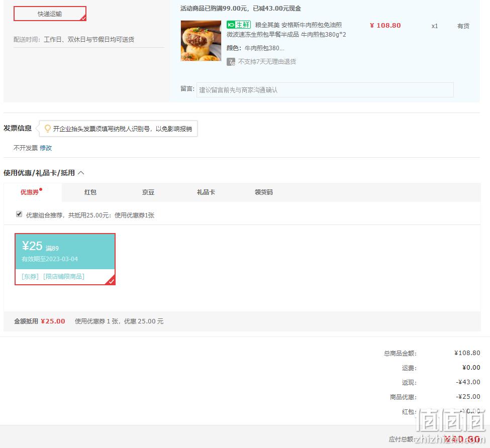Click the 颜色: 牛肉煎包380... option text
Viewport: 490px width, 448px height.
[x=255, y=48]
